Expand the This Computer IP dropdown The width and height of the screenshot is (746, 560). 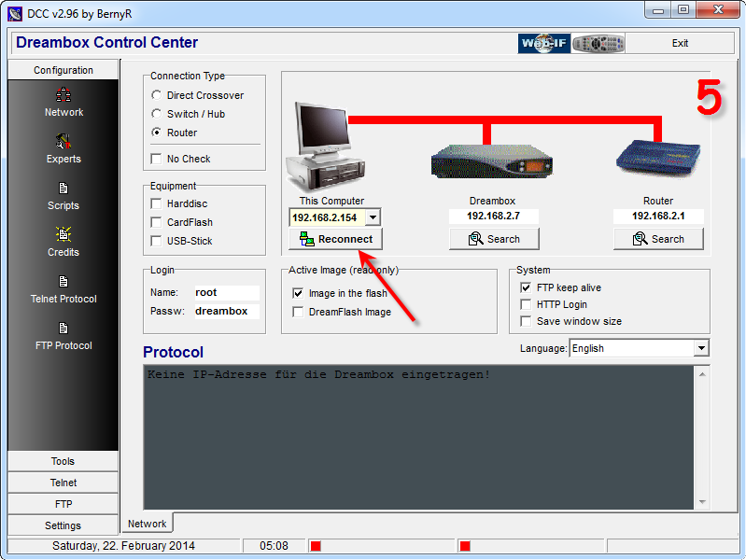coord(373,217)
